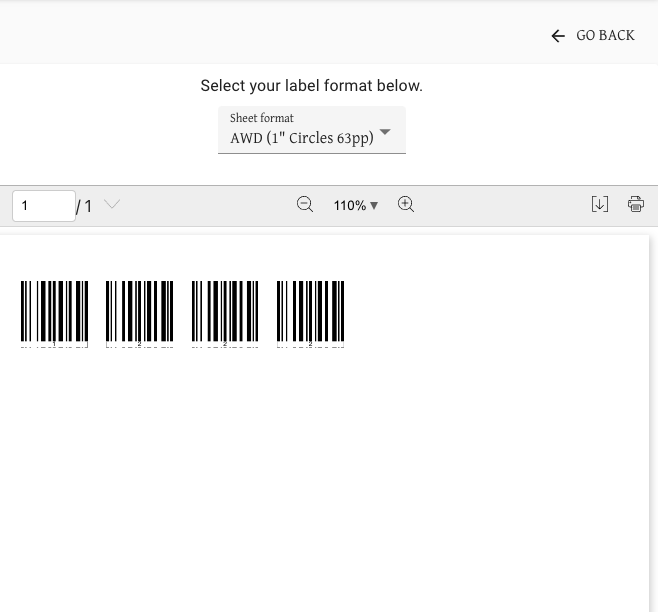Print the label sheet

(x=636, y=204)
